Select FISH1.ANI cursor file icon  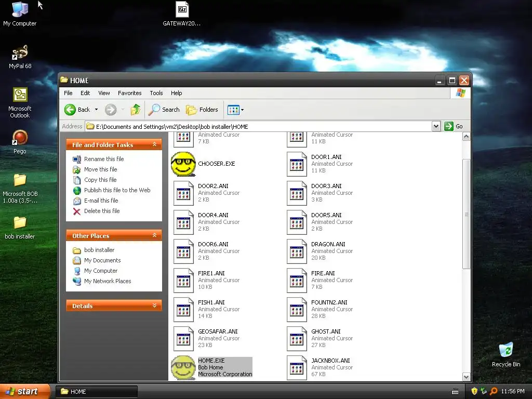pyautogui.click(x=183, y=310)
